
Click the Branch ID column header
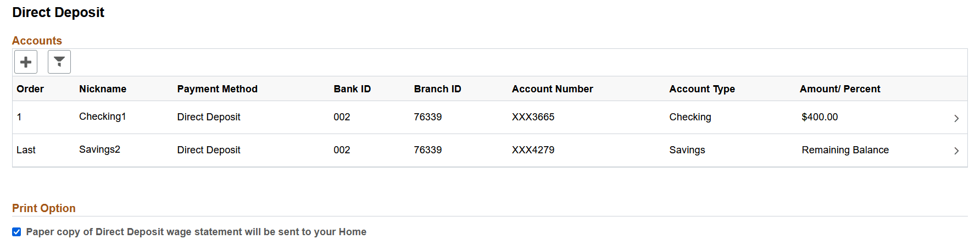[x=437, y=89]
